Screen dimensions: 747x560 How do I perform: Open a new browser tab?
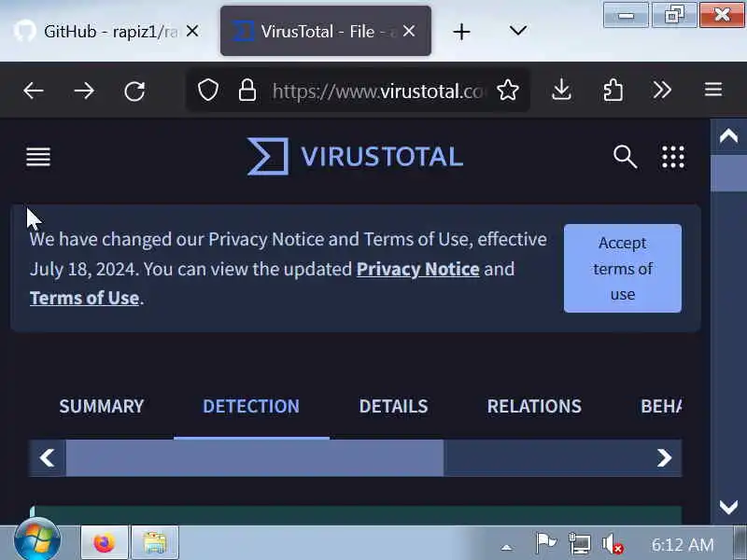point(461,32)
